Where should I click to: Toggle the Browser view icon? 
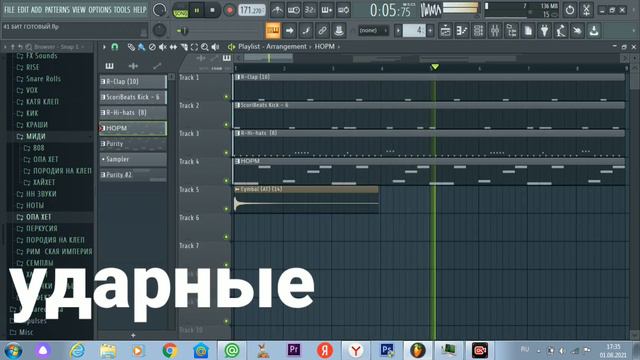511,30
